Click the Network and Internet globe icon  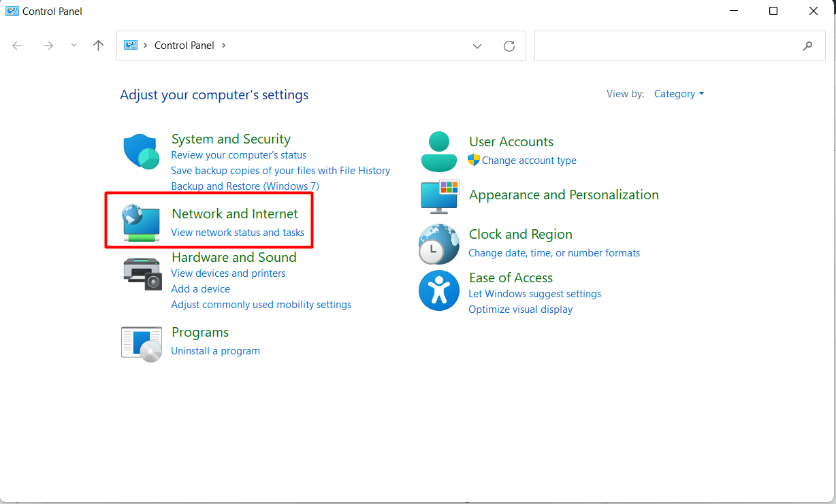(141, 220)
